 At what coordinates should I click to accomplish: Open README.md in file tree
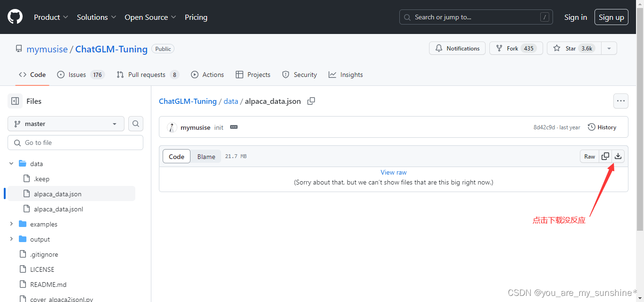click(x=48, y=285)
